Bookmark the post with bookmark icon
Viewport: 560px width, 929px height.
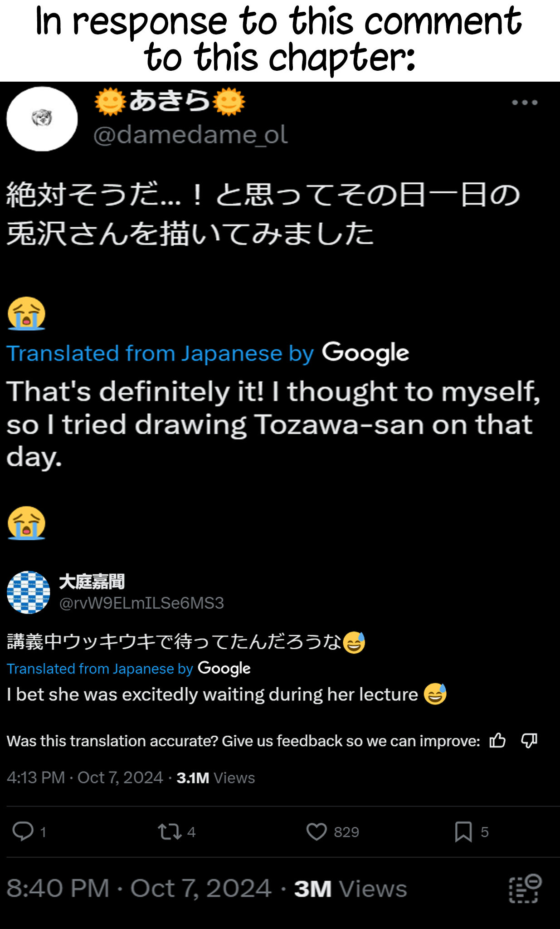click(463, 831)
